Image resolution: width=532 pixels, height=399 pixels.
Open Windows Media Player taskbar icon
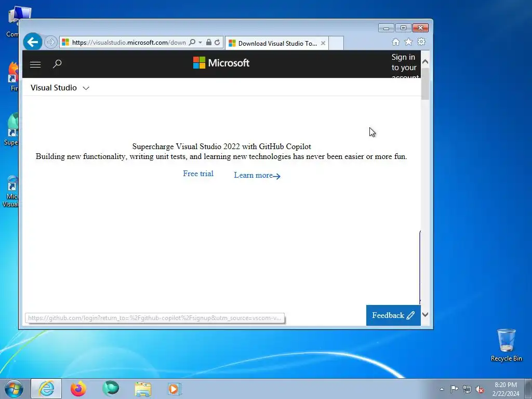point(175,389)
